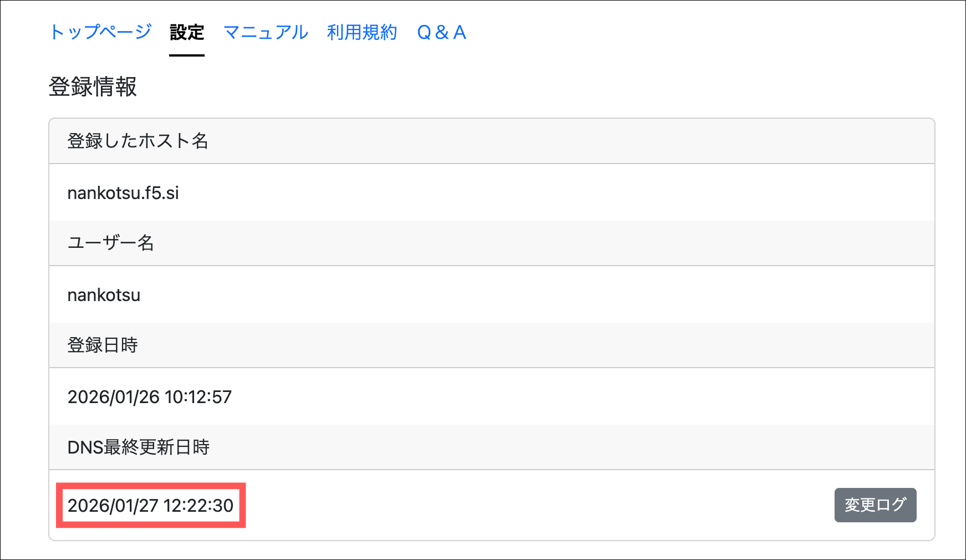The width and height of the screenshot is (966, 560).
Task: Click the 登録情報 heading
Action: tap(93, 87)
